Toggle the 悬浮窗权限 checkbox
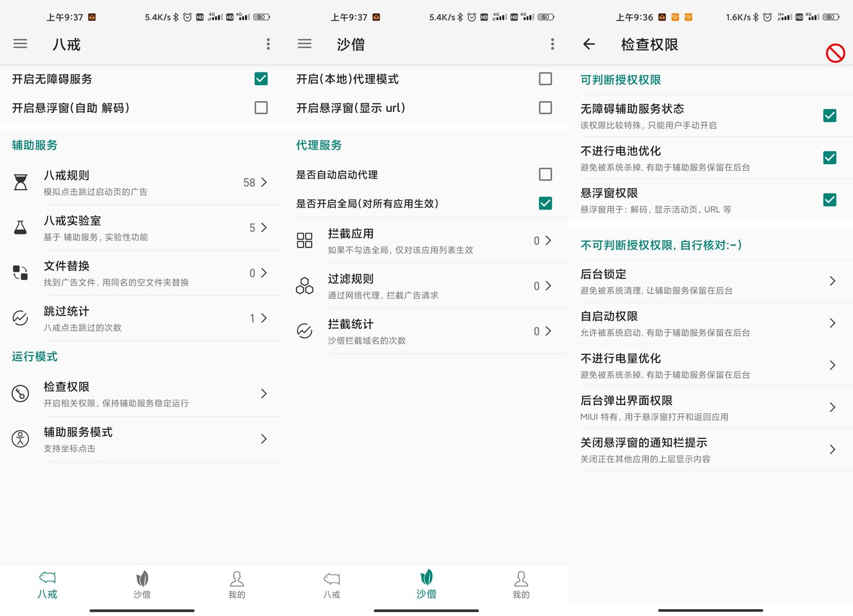The image size is (853, 616). pyautogui.click(x=830, y=200)
